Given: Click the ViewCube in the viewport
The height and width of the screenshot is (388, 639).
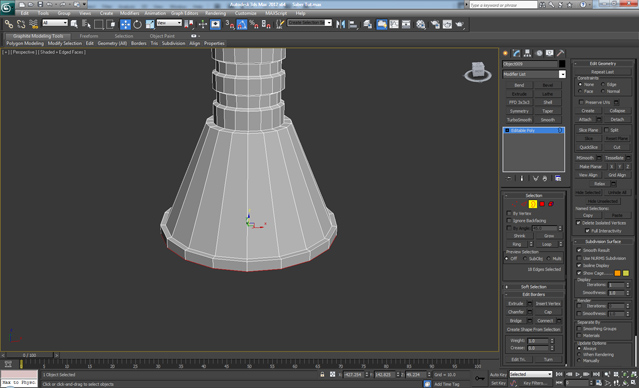Looking at the screenshot, I should click(x=478, y=71).
